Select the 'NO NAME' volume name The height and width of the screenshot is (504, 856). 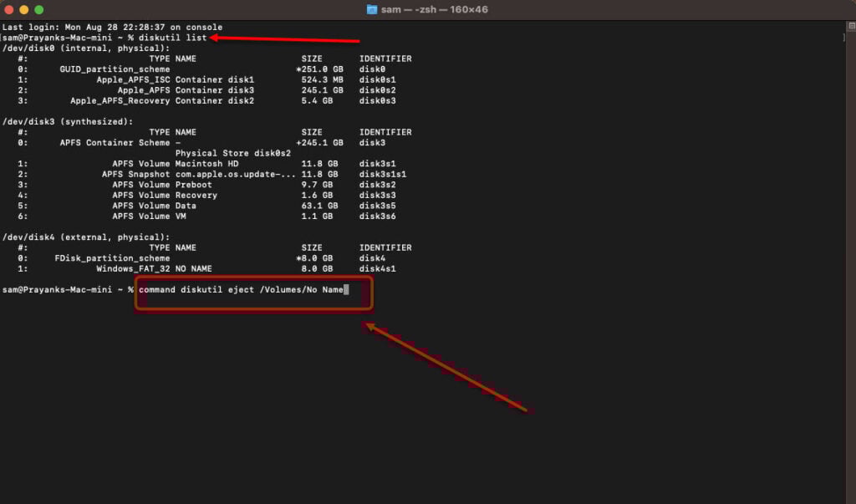193,268
